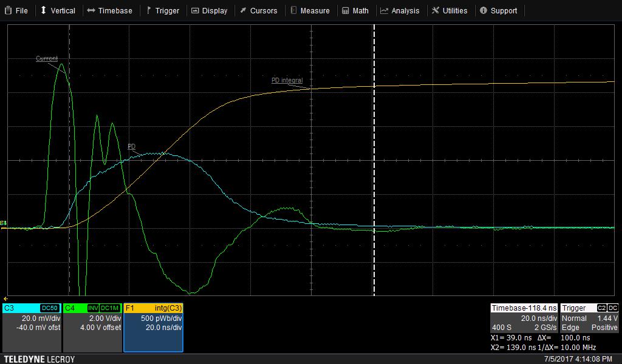
Task: Open the Display menu
Action: (210, 11)
